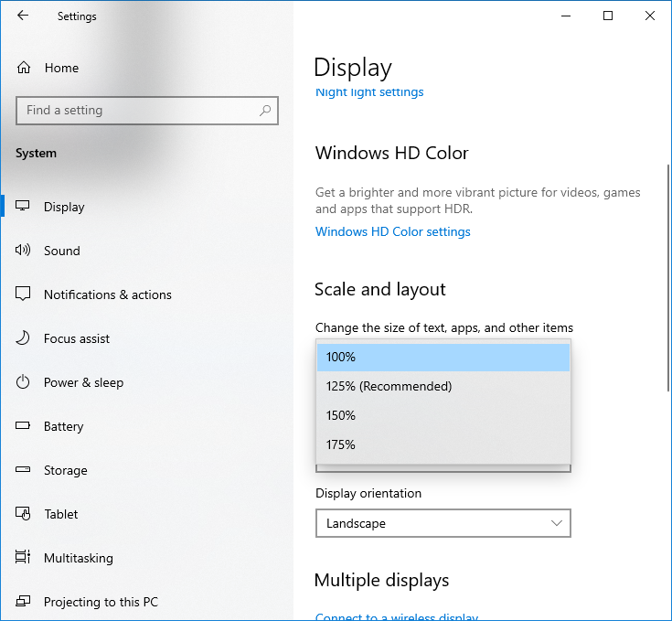Click the Storage drive icon
672x621 pixels.
(x=23, y=470)
